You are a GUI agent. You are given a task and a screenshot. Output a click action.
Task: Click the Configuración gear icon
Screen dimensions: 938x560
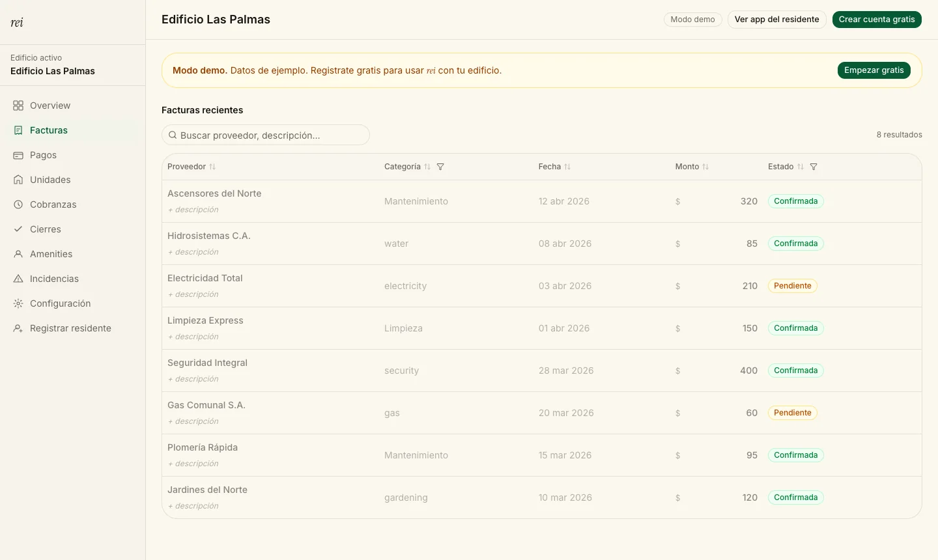pos(18,303)
